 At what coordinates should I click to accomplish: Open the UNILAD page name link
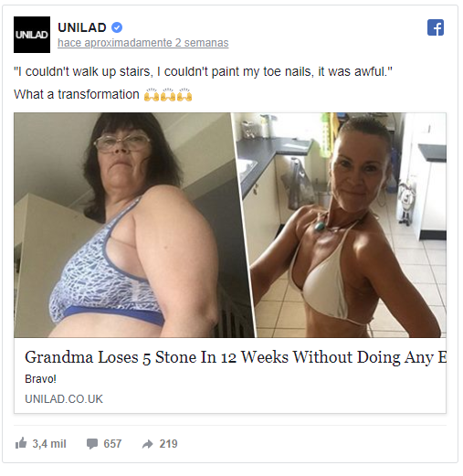(82, 27)
